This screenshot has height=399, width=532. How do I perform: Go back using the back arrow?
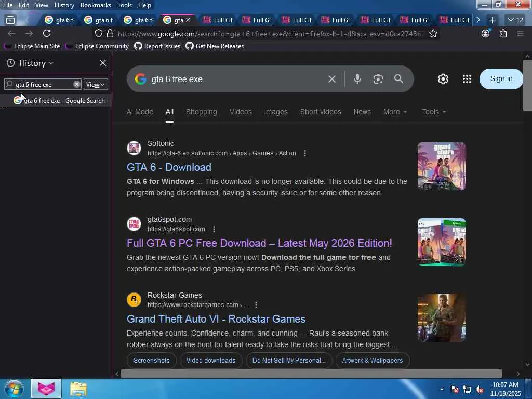click(11, 33)
